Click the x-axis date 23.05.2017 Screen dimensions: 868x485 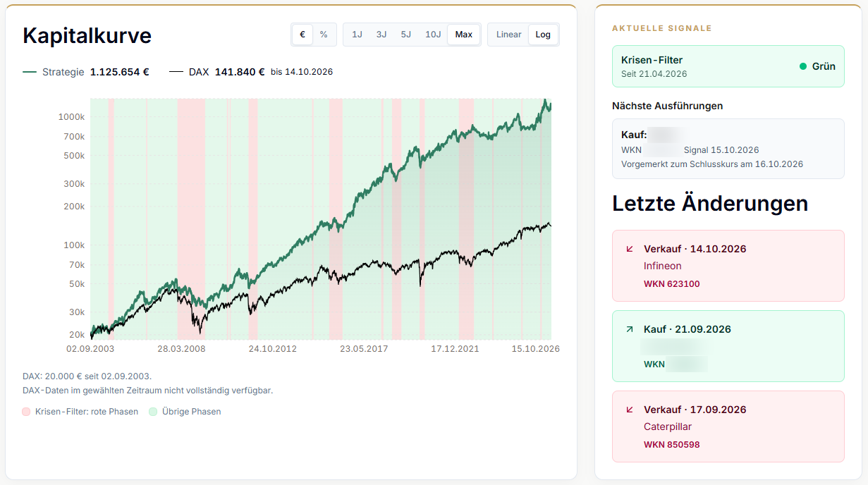364,348
